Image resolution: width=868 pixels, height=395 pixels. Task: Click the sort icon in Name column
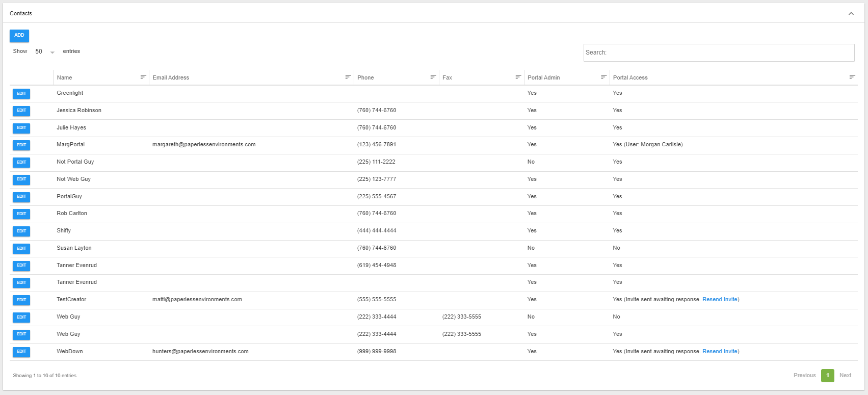point(143,77)
